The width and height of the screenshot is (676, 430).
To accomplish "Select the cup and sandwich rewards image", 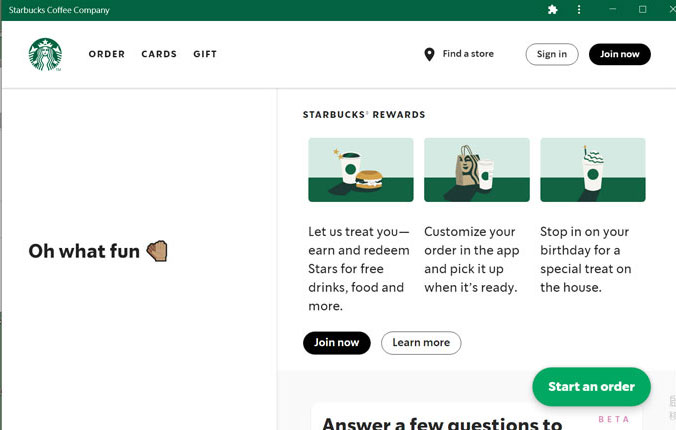I will point(361,170).
